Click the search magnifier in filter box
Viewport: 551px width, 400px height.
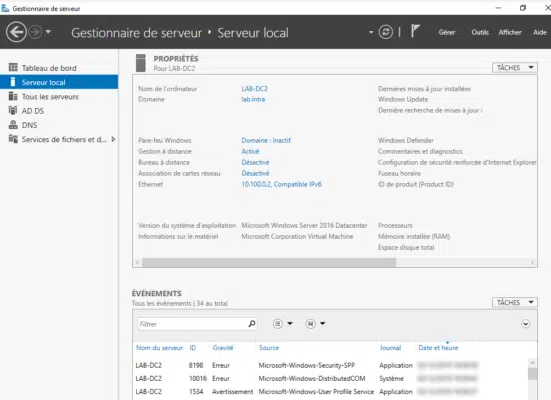(x=252, y=323)
